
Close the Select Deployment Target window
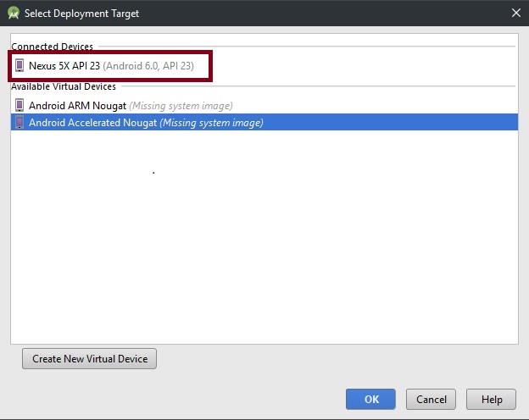[x=515, y=14]
